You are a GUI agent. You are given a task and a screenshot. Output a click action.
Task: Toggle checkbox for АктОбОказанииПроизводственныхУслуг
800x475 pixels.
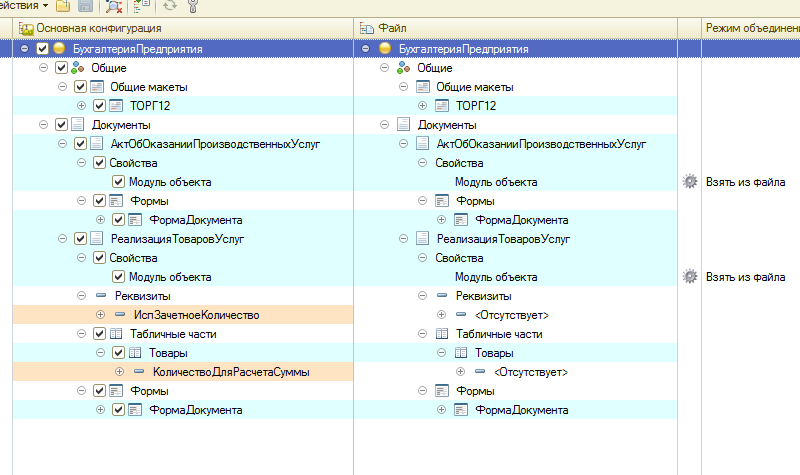click(81, 144)
